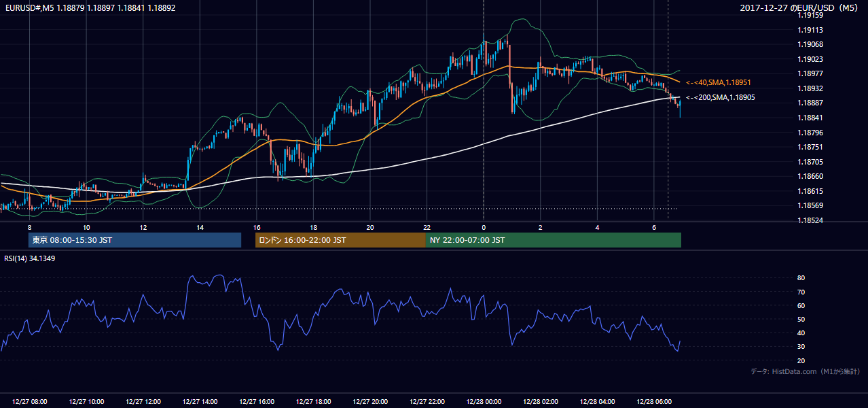Screen dimensions: 868x408
Task: Click price level 1.18796 on the axis
Action: [810, 133]
